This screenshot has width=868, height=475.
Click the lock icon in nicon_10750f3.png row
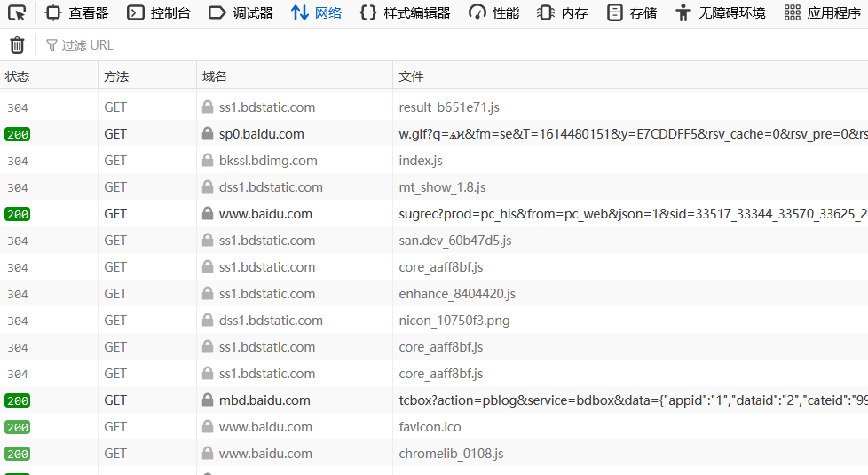click(x=208, y=320)
